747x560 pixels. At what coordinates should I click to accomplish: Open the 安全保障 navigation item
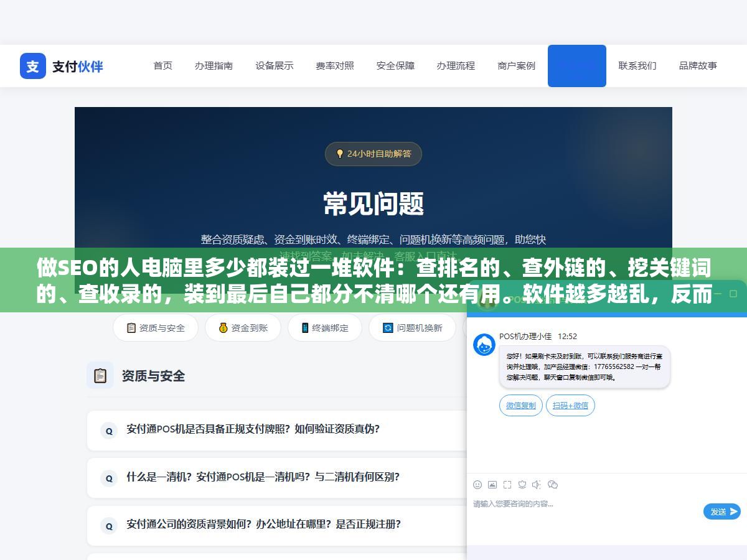coord(395,65)
